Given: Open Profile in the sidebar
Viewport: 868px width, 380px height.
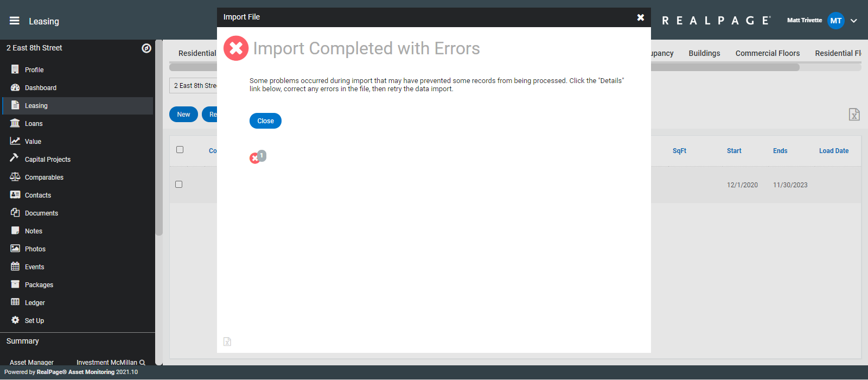Looking at the screenshot, I should click(34, 70).
